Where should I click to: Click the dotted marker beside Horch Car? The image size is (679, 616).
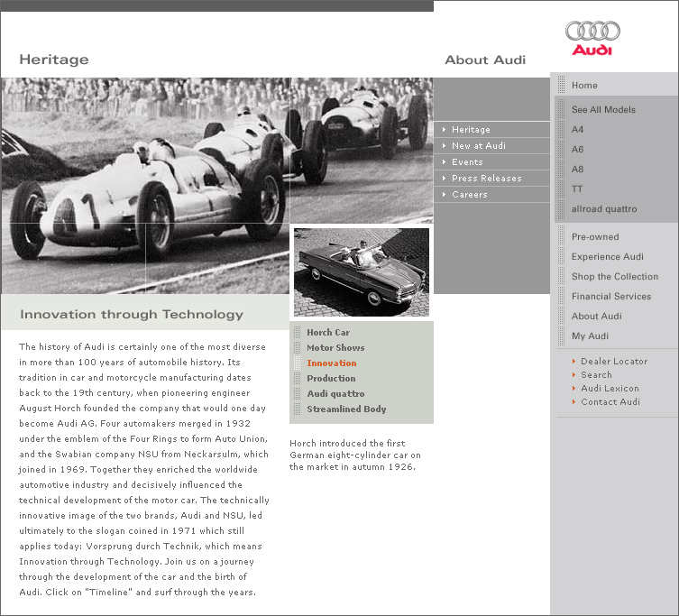tap(297, 332)
